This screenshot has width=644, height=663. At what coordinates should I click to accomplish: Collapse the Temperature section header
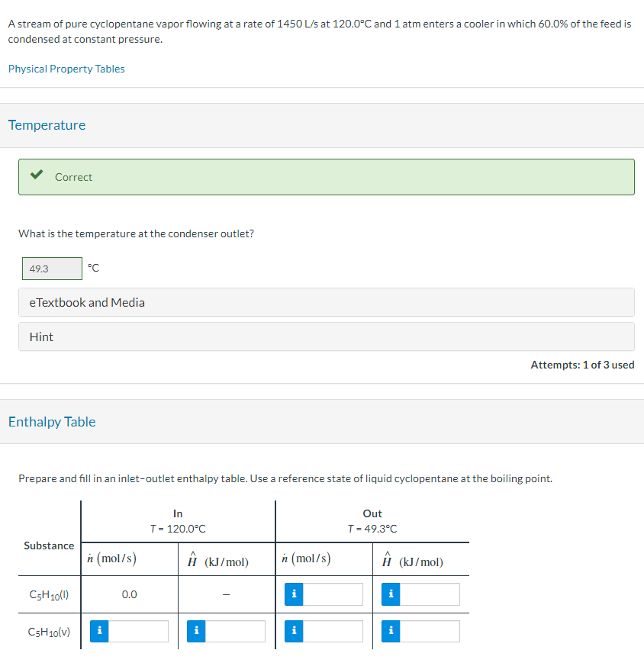point(47,125)
